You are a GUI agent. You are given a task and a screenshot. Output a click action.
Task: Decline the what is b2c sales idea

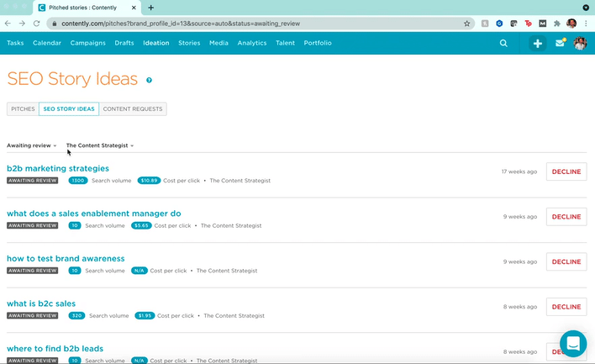tap(566, 307)
